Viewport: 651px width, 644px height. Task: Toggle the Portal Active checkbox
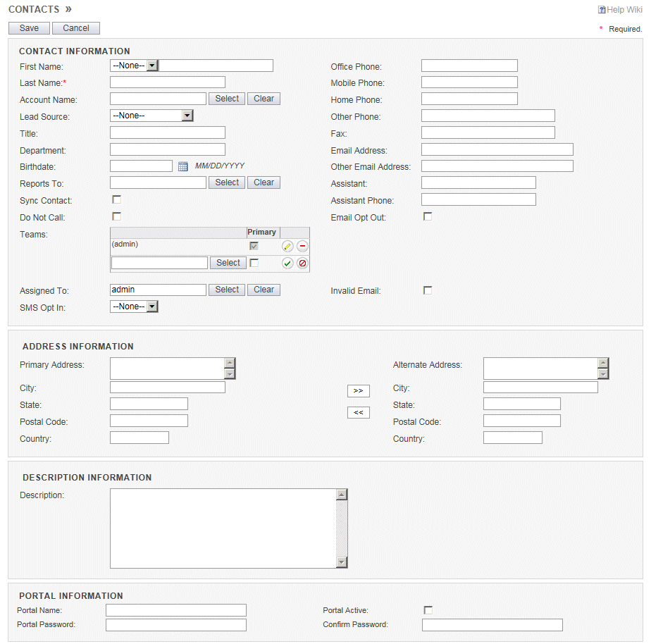pyautogui.click(x=428, y=610)
